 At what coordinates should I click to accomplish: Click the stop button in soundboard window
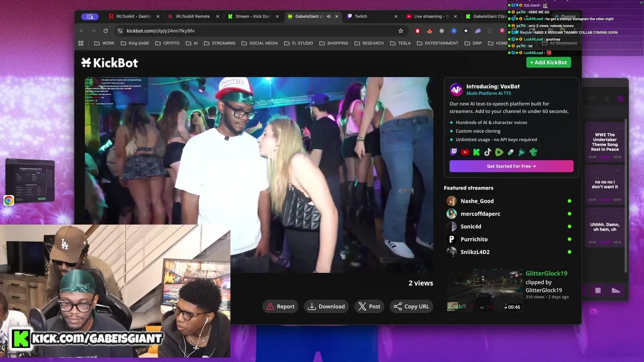coord(598,291)
